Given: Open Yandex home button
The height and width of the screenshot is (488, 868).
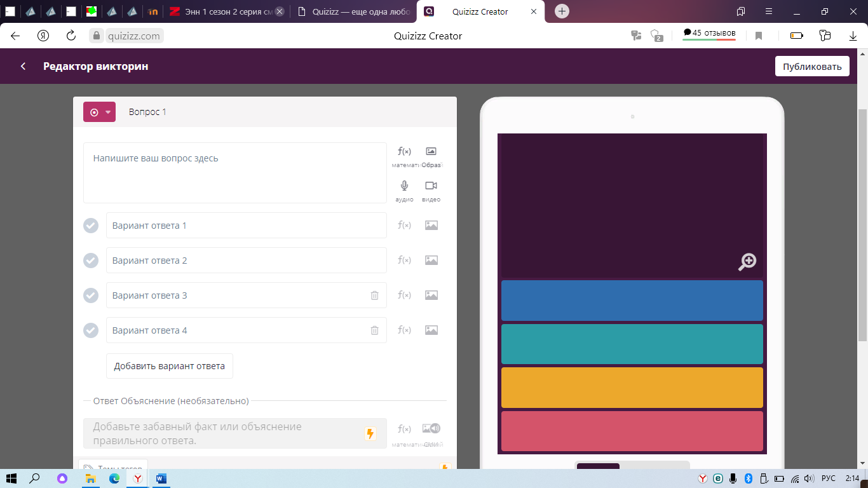Looking at the screenshot, I should click(x=43, y=36).
